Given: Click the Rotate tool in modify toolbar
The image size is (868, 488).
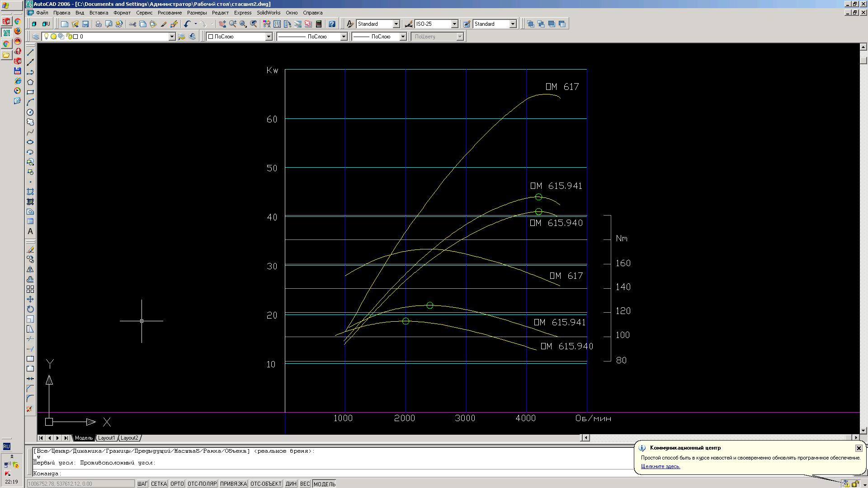Looking at the screenshot, I should tap(30, 309).
